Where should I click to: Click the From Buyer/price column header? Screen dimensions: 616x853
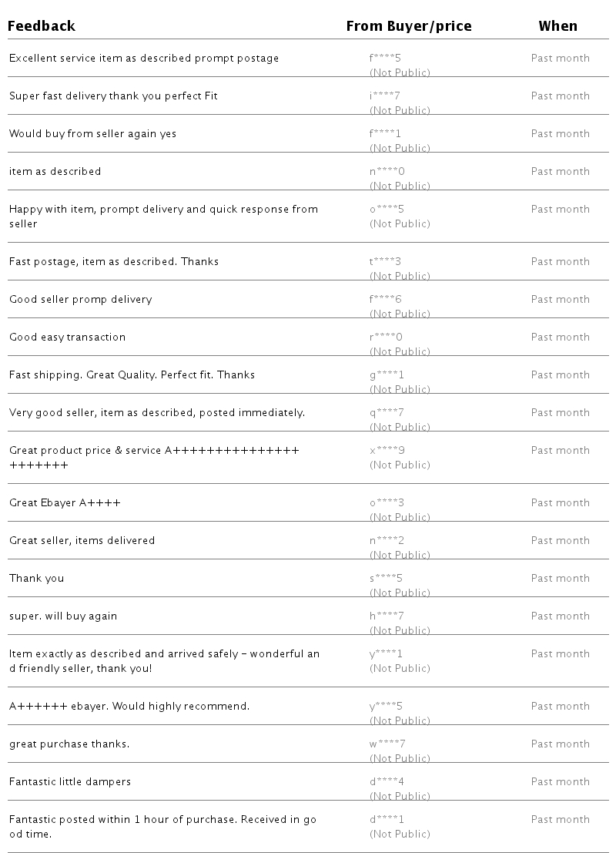coord(408,26)
